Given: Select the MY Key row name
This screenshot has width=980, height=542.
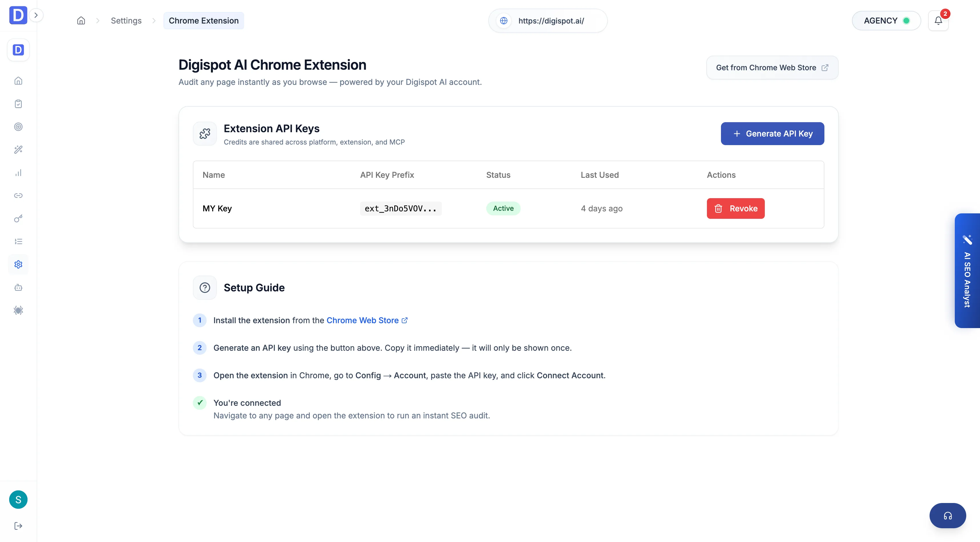Looking at the screenshot, I should (x=217, y=208).
